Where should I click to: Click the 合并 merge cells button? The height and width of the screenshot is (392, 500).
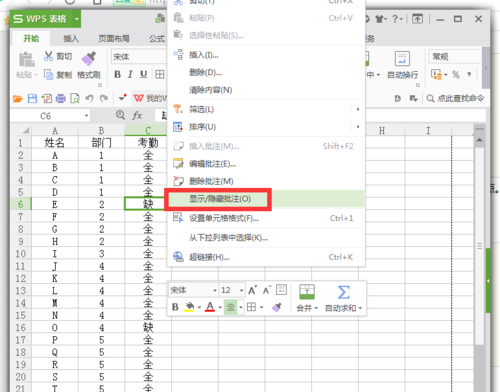click(x=307, y=298)
